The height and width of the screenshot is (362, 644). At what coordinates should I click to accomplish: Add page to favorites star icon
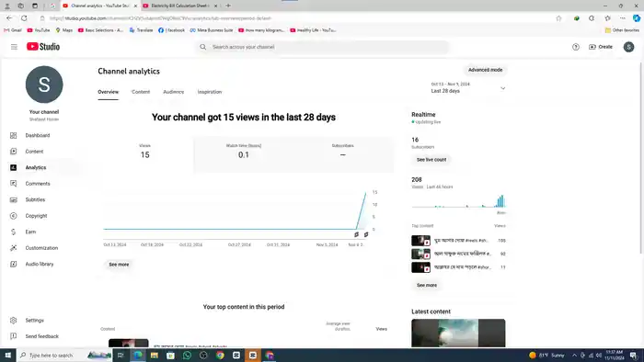point(558,18)
